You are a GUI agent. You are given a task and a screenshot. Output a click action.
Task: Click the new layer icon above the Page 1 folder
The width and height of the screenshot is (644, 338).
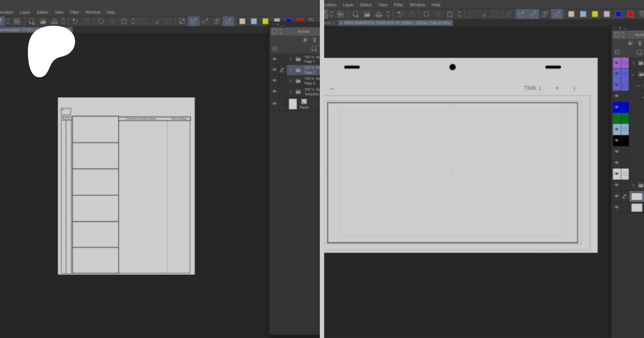(314, 49)
